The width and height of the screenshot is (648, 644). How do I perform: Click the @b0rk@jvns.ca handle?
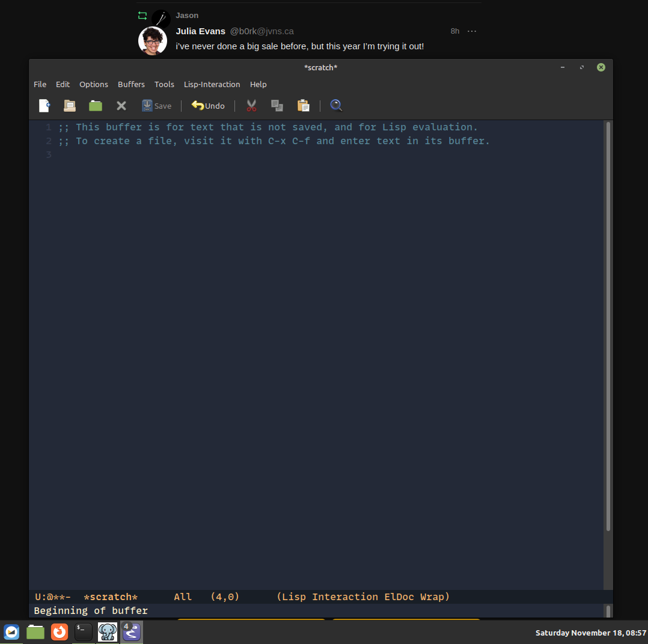[x=261, y=31]
